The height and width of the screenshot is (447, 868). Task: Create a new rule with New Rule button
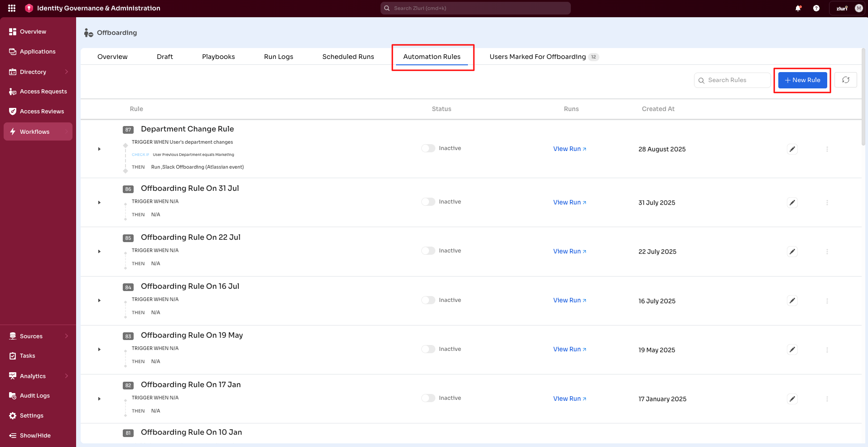(802, 80)
